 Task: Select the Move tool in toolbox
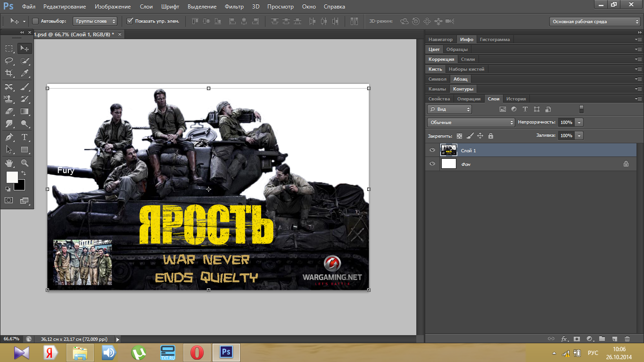25,48
